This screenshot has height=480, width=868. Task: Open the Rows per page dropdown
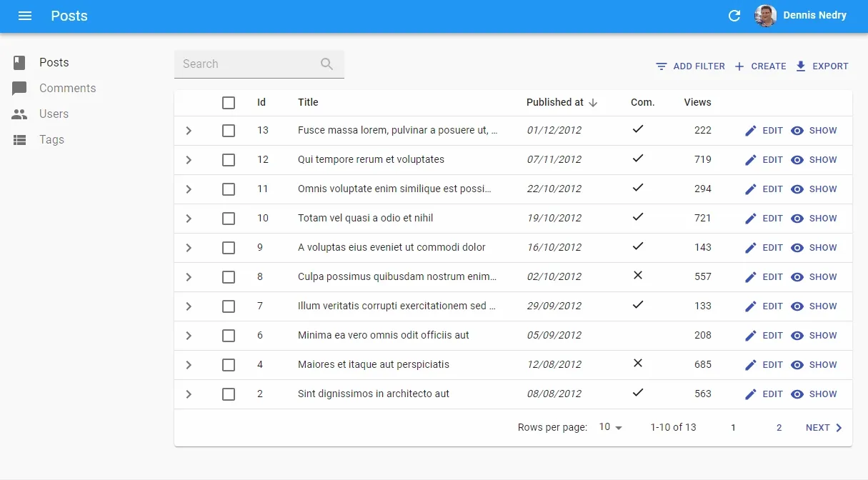(611, 427)
